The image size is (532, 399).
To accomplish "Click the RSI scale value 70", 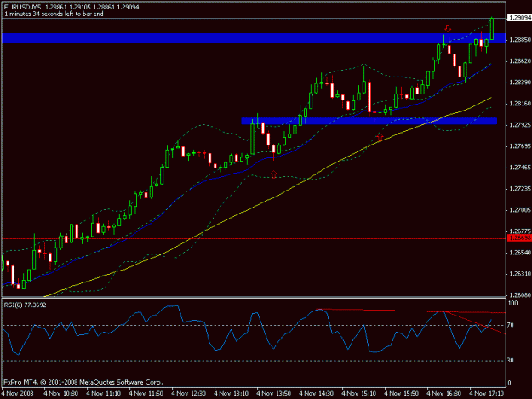I will 511,326.
